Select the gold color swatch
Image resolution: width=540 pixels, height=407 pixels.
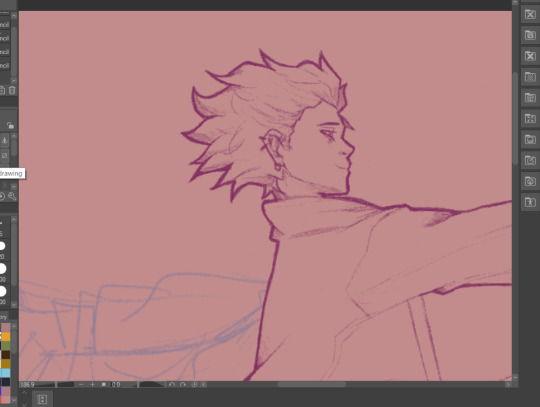click(x=6, y=364)
